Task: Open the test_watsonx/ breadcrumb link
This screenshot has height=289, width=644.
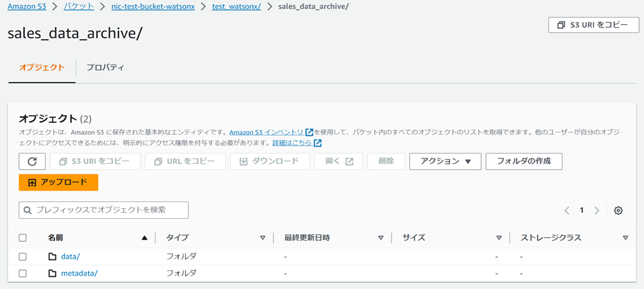Action: tap(237, 7)
